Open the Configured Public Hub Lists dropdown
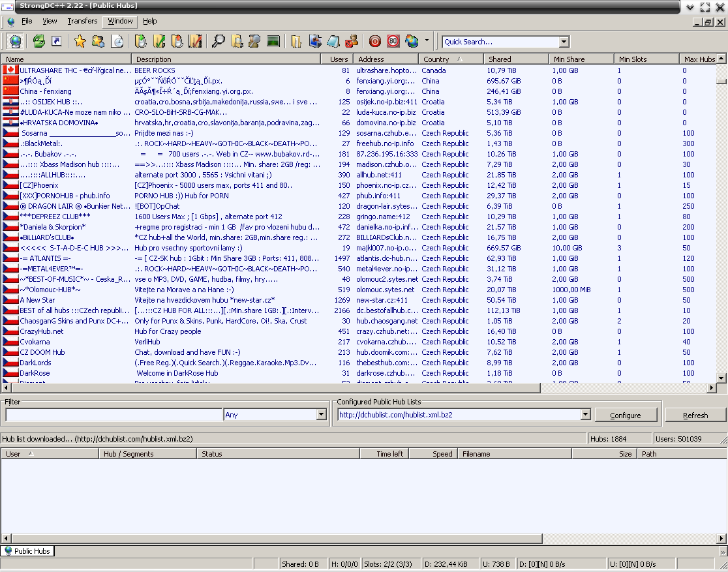Image resolution: width=728 pixels, height=572 pixels. (585, 415)
